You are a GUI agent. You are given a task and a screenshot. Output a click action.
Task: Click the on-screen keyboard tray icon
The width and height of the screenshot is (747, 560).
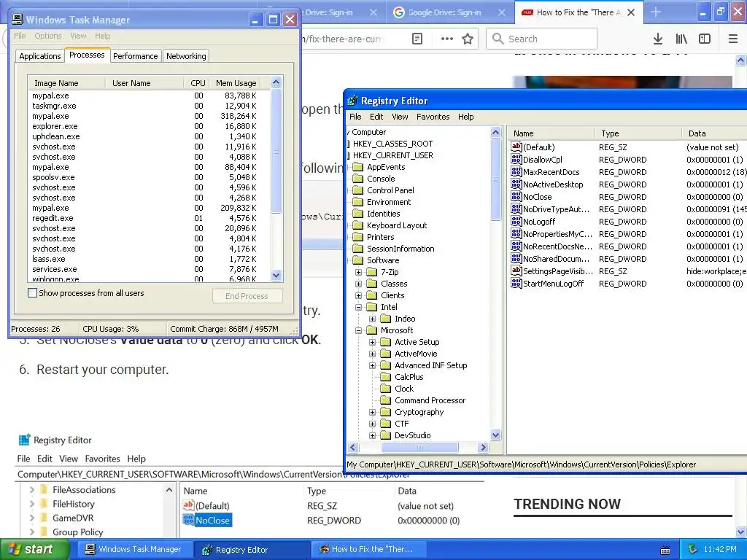click(x=665, y=550)
